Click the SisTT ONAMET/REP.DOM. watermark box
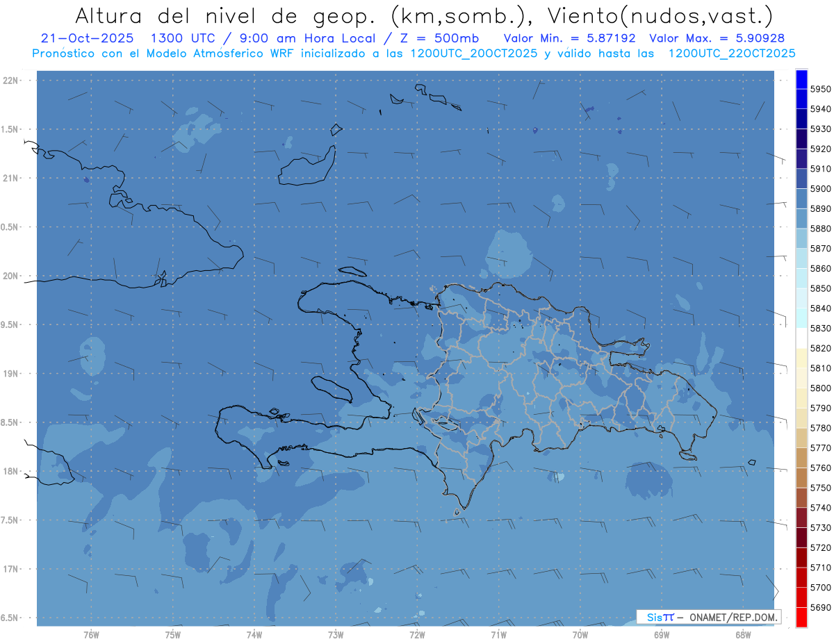The width and height of the screenshot is (834, 644). point(708,617)
